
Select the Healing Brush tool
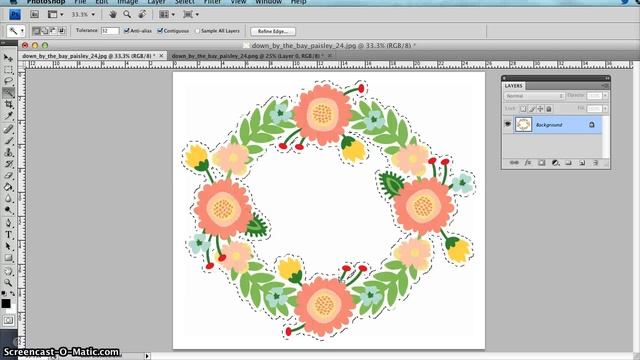pyautogui.click(x=8, y=129)
